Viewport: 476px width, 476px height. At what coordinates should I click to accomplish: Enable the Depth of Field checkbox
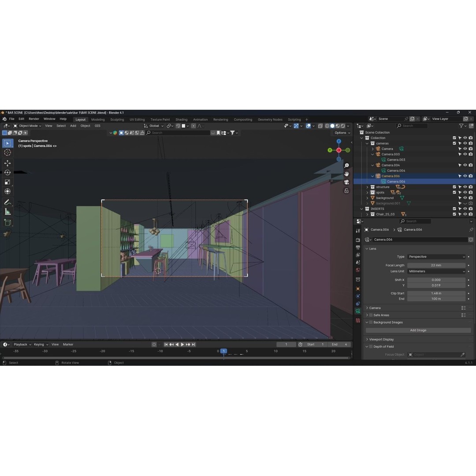point(371,347)
